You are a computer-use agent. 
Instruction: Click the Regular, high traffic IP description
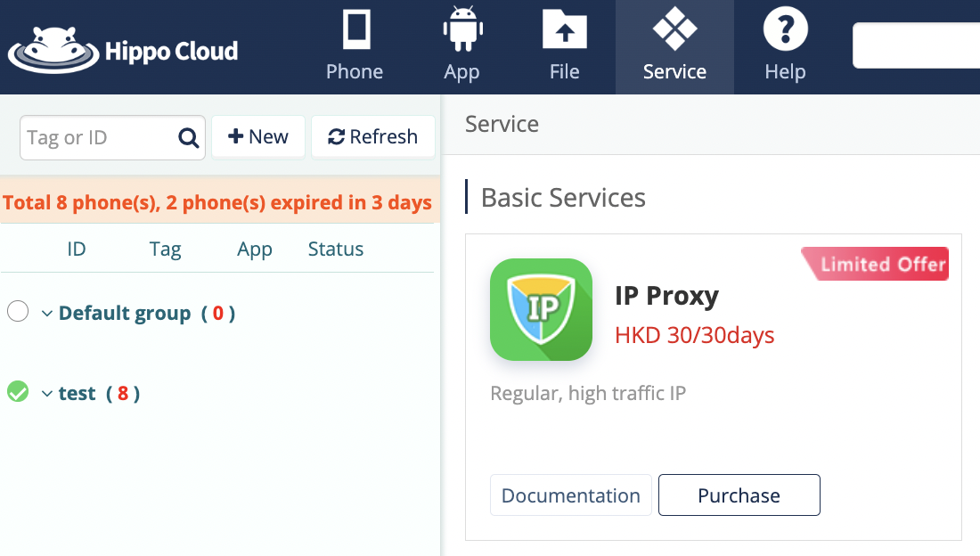588,394
